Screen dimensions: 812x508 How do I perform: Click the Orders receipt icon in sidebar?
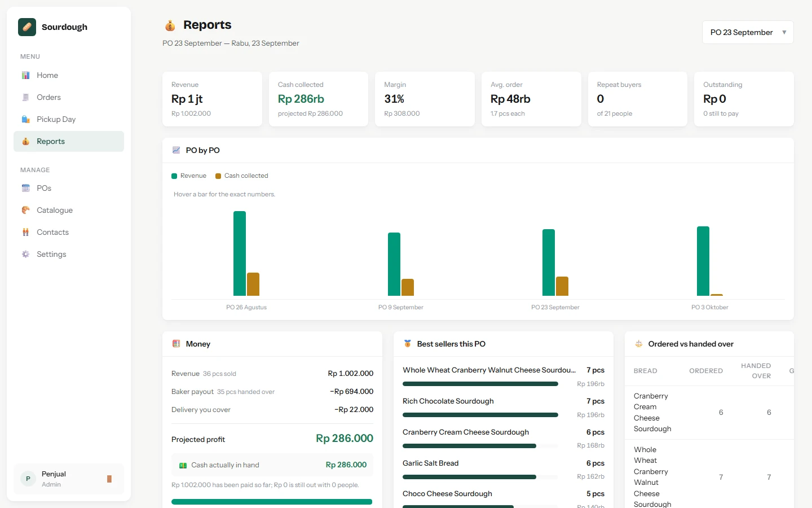pos(25,97)
